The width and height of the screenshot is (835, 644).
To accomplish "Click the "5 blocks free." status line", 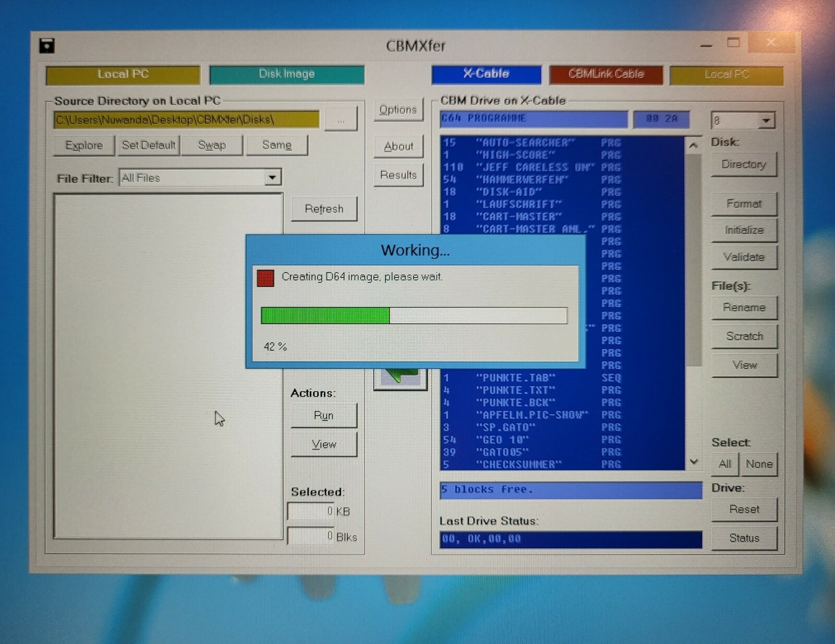I will coord(571,490).
